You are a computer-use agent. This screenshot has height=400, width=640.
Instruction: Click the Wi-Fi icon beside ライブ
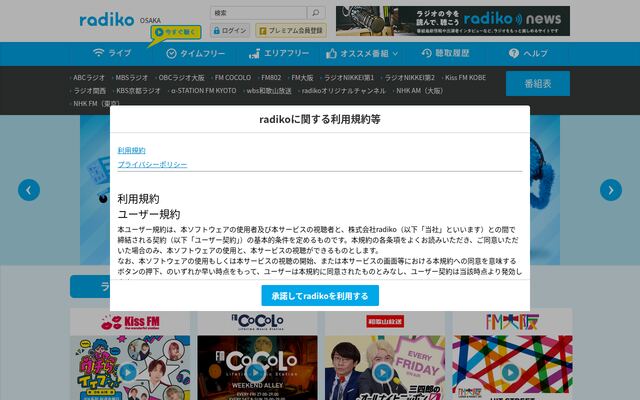(x=98, y=53)
